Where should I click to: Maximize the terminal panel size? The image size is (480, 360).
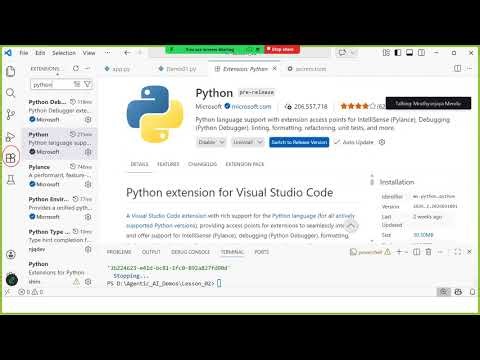point(458,252)
